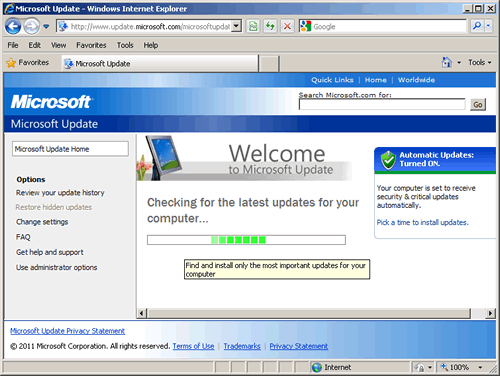500x376 pixels.
Task: Click the horizontal scrollbar left arrow
Action: tap(141, 313)
